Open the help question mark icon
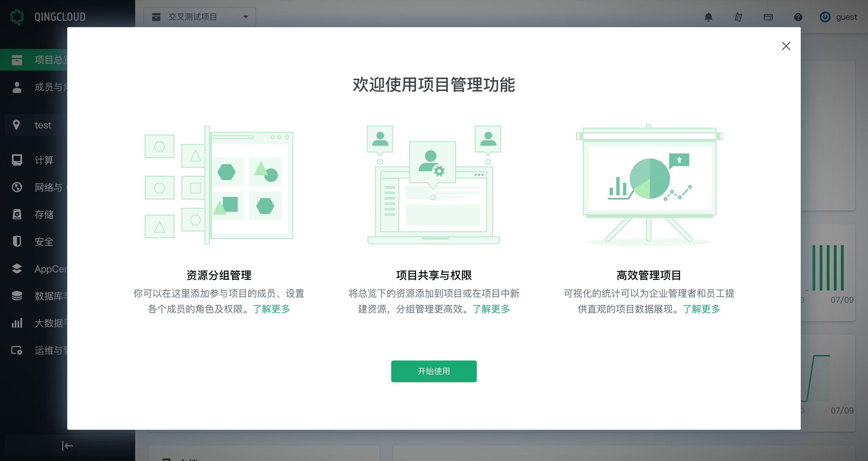Screen dimensions: 868x461 798,17
